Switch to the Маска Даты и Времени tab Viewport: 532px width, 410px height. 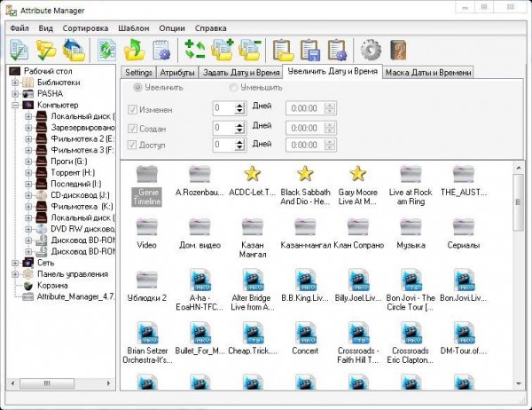coord(428,73)
